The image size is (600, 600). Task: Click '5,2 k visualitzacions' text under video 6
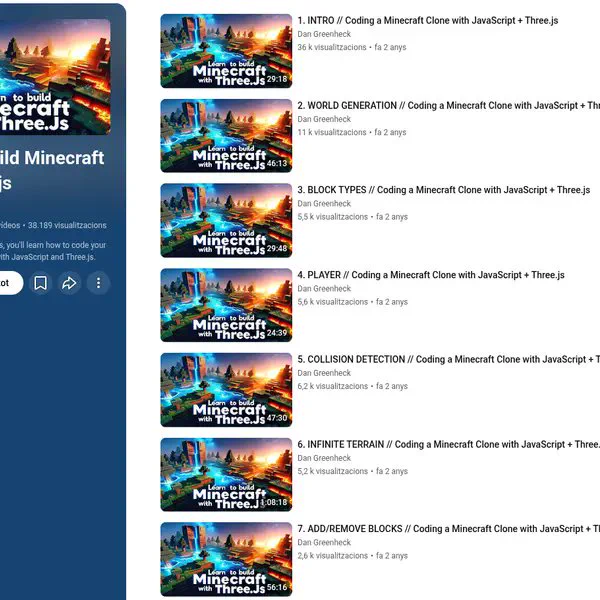pyautogui.click(x=333, y=471)
